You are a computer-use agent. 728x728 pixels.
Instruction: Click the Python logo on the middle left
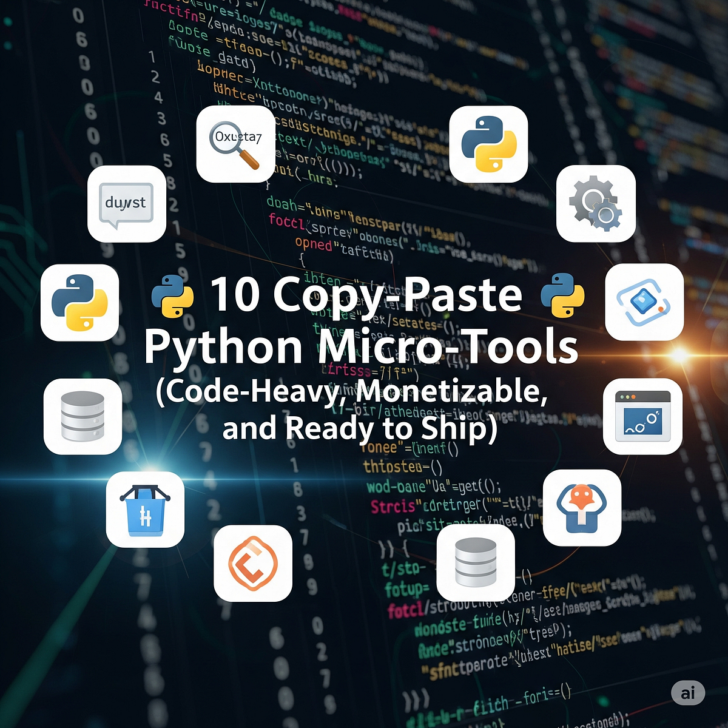tap(79, 303)
